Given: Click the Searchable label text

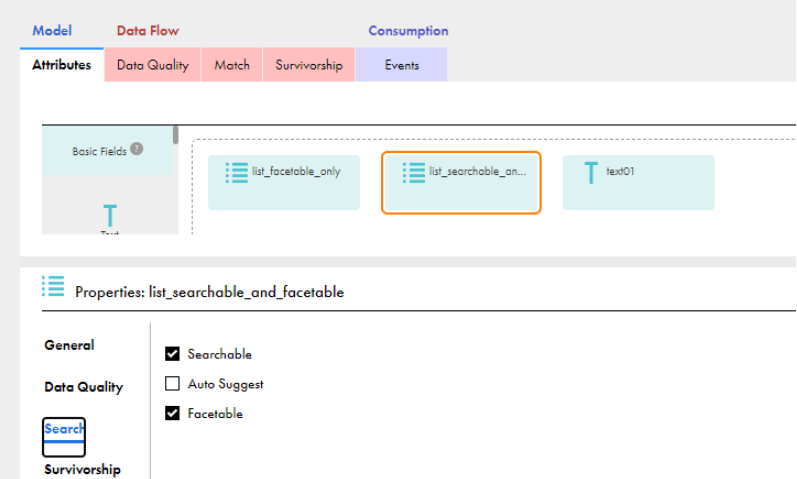Looking at the screenshot, I should 220,354.
